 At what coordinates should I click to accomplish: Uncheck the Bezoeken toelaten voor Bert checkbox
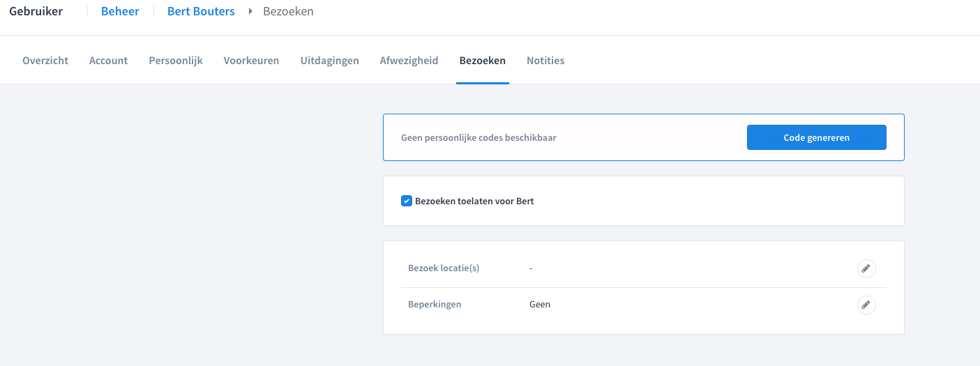[407, 201]
